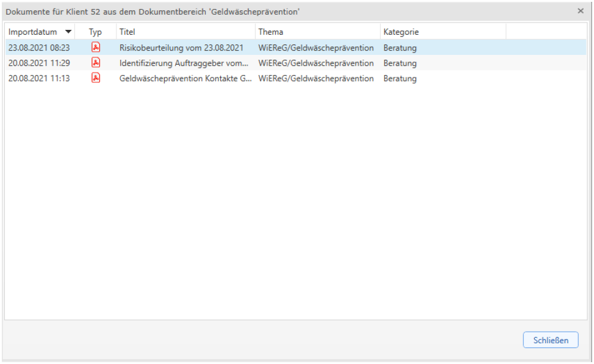The height and width of the screenshot is (364, 594).
Task: Click the PDF icon for Risikobeurteilung document
Action: [x=95, y=48]
